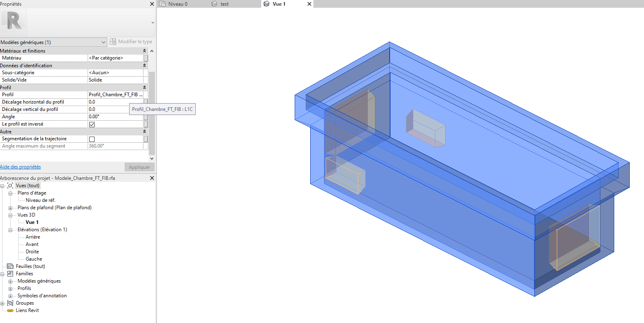This screenshot has width=644, height=323.
Task: Open the 'Aide des propriétés' link
Action: [20, 167]
